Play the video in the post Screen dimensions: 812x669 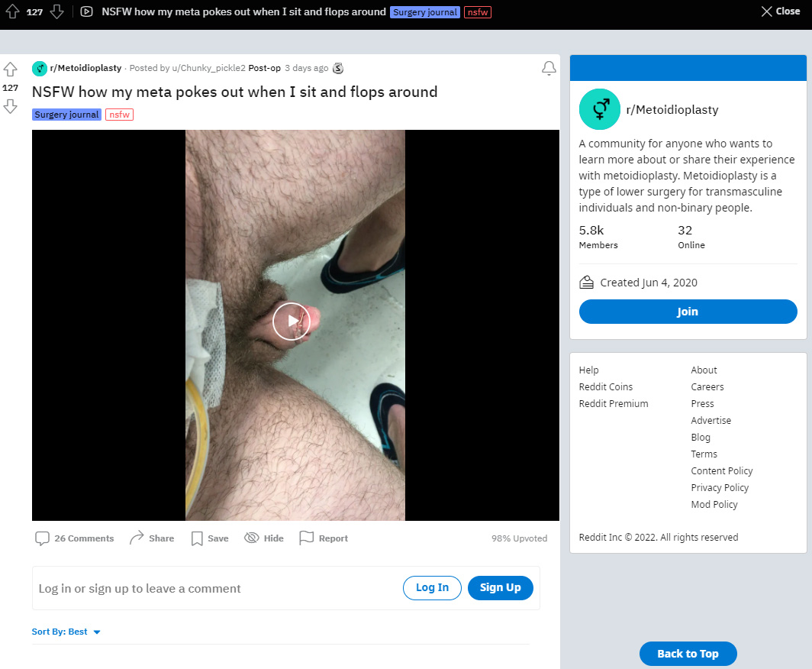tap(292, 322)
